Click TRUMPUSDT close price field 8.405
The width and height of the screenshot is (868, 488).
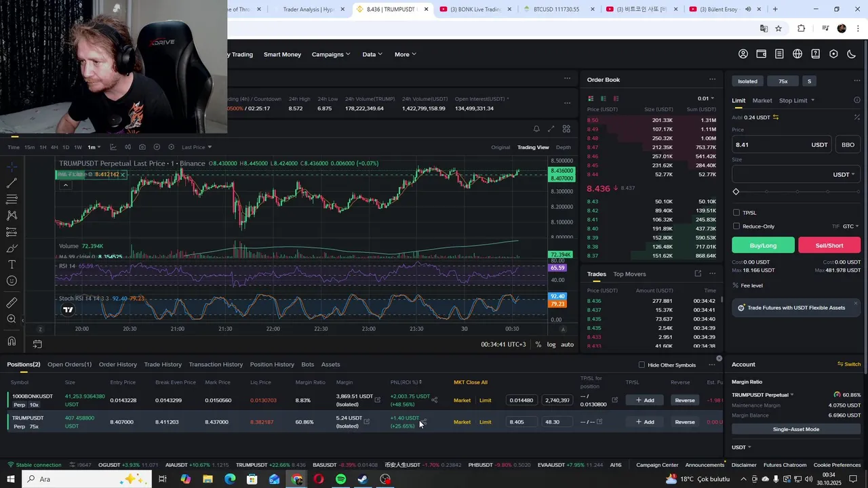(x=521, y=422)
